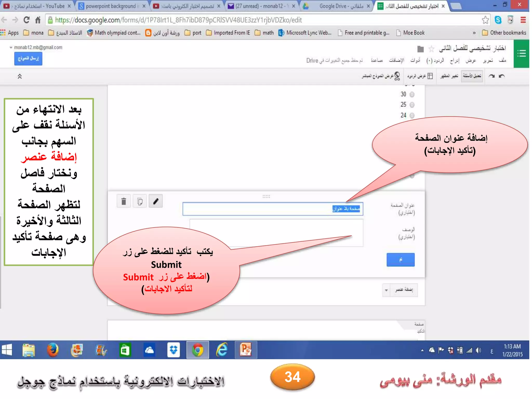Click the blue تم (Done) button

tap(401, 260)
